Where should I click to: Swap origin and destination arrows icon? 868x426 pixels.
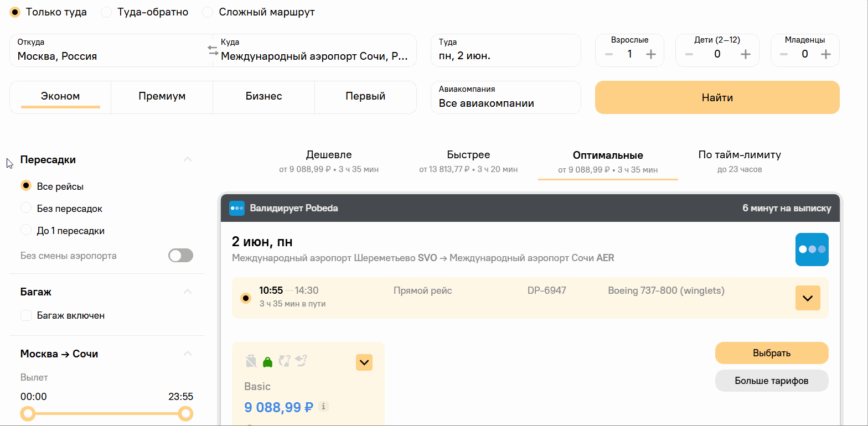[213, 50]
